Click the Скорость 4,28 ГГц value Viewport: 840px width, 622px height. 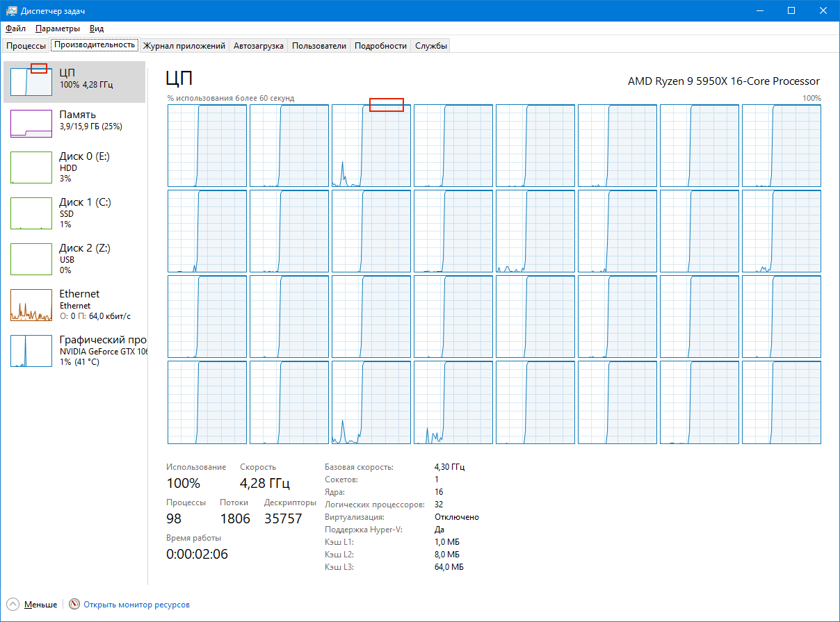point(265,483)
